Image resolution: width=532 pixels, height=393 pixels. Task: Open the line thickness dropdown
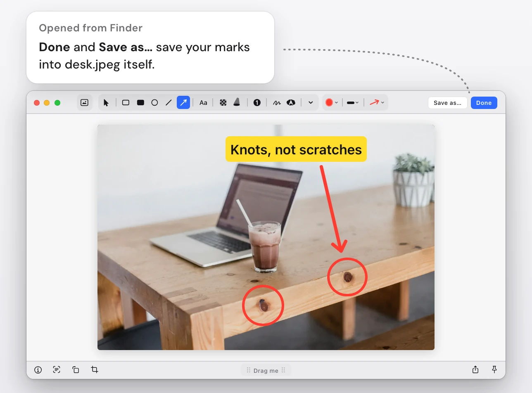pos(353,102)
